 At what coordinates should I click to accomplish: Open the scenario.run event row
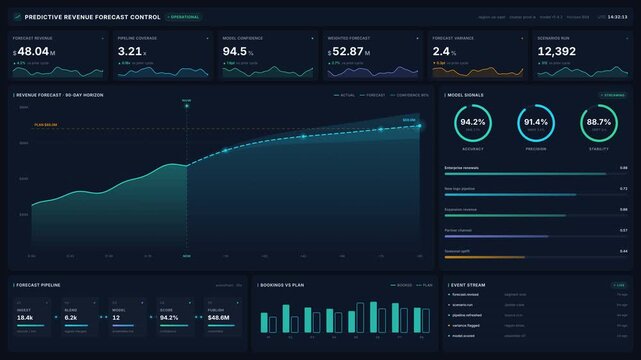click(538, 305)
